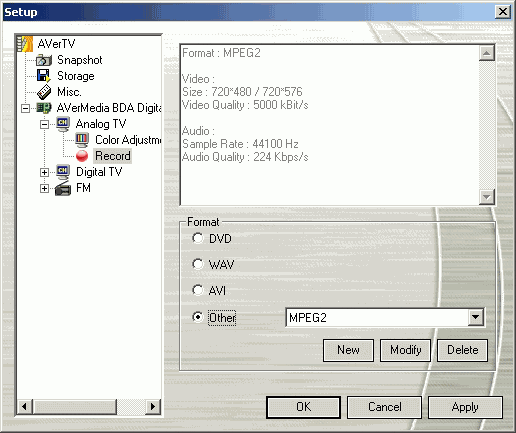The height and width of the screenshot is (433, 516).
Task: Click 'Sample Rate : 44100 Hz' text
Action: [x=240, y=144]
